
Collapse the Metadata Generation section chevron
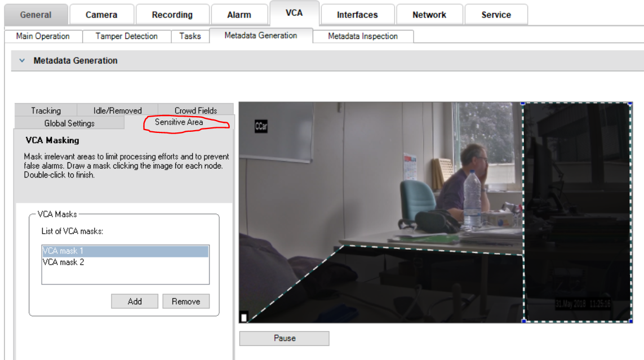click(x=23, y=61)
